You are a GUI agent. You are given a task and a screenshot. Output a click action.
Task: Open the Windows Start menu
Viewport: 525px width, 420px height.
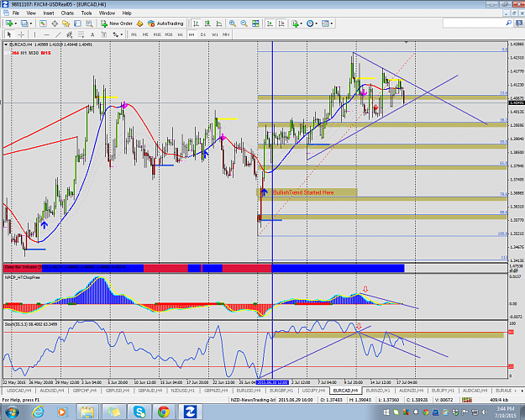coord(12,412)
